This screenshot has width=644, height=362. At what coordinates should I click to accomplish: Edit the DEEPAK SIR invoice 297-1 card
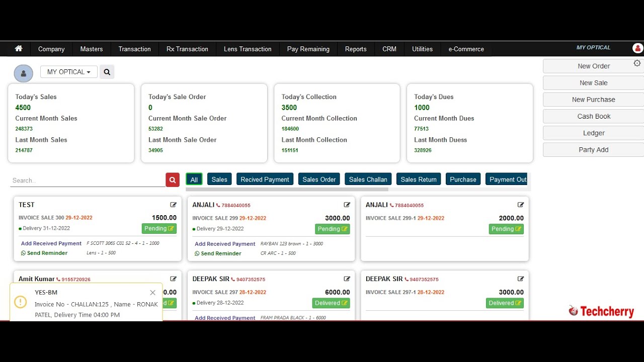[521, 279]
